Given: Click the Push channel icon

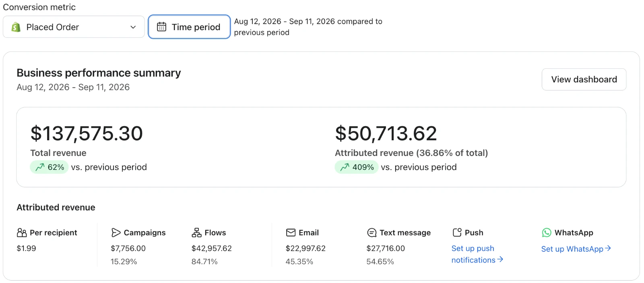Looking at the screenshot, I should (457, 232).
